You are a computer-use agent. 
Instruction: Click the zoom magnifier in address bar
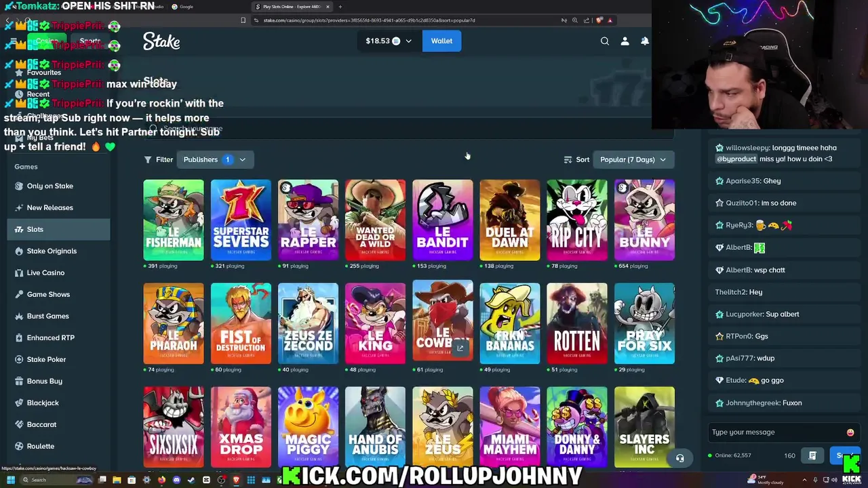coord(574,20)
